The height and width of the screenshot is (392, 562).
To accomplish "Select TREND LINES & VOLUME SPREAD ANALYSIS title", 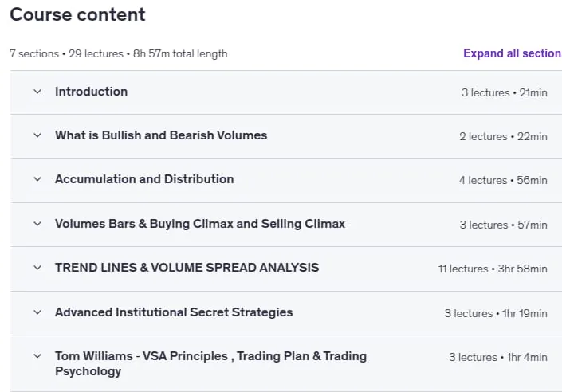I will pyautogui.click(x=187, y=268).
